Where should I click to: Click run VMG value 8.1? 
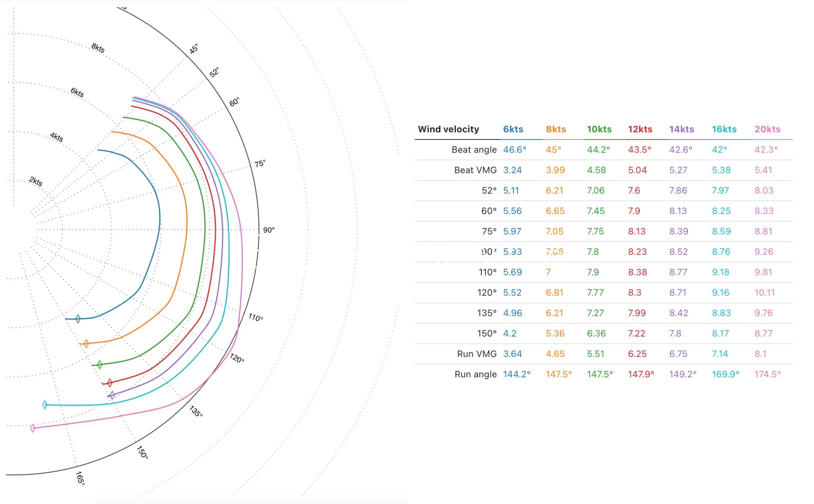(x=760, y=354)
